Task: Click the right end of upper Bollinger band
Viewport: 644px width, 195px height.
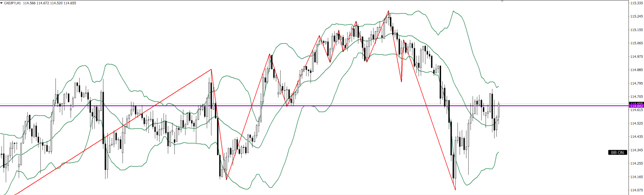Action: pyautogui.click(x=498, y=87)
